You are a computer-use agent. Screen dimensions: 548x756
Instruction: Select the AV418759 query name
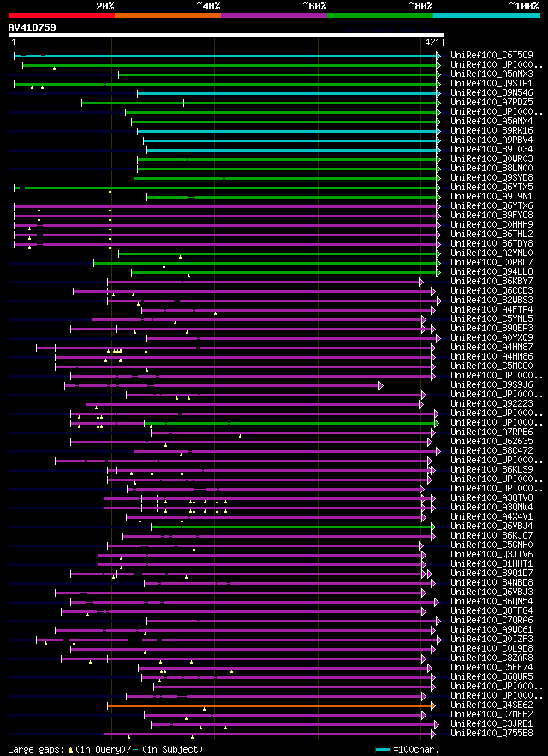(x=32, y=27)
